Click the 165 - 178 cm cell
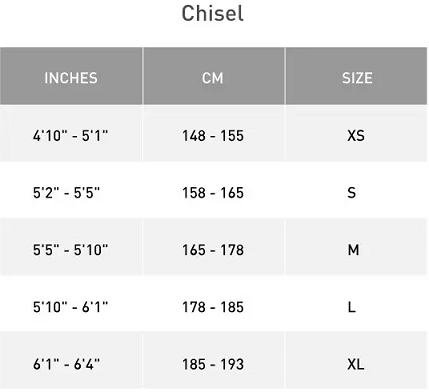Image resolution: width=429 pixels, height=392 pixels. click(x=214, y=247)
